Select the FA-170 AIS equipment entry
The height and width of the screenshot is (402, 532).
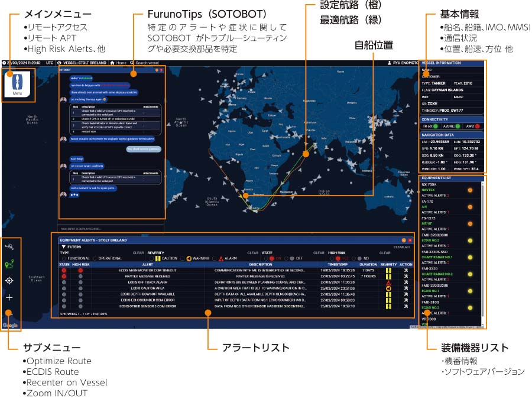point(450,206)
